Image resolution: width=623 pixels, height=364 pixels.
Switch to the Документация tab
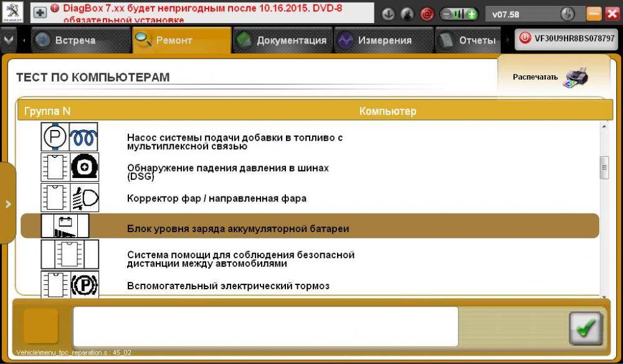coord(282,40)
